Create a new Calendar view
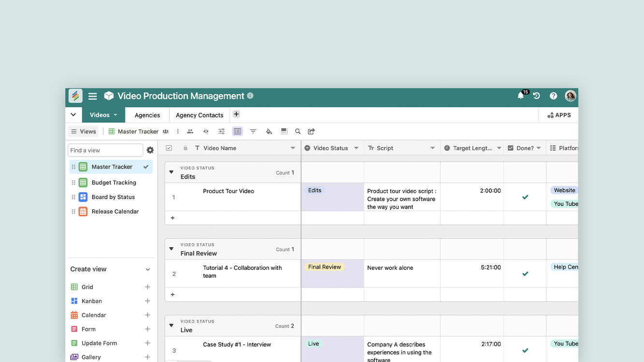Screen dimensions: 644x362 [x=147, y=315]
